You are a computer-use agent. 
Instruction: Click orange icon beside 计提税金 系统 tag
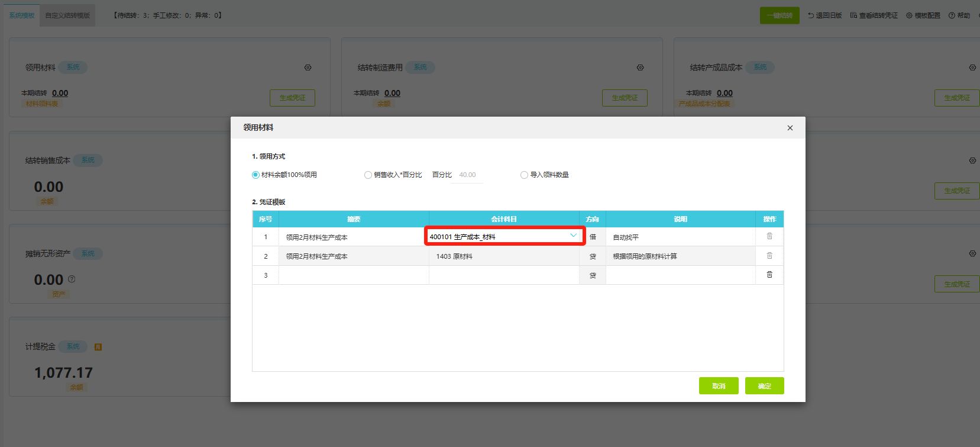[x=98, y=347]
